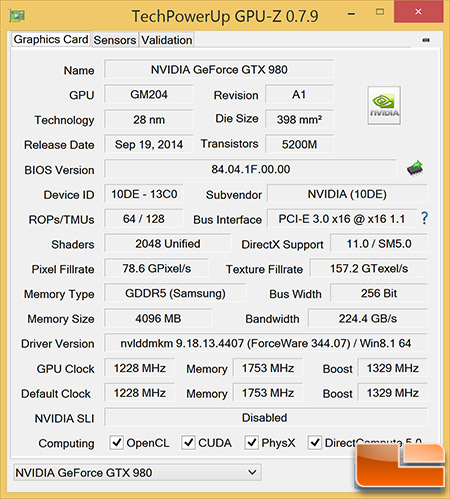Toggle the CUDA checkbox
This screenshot has height=499, width=450.
point(188,443)
